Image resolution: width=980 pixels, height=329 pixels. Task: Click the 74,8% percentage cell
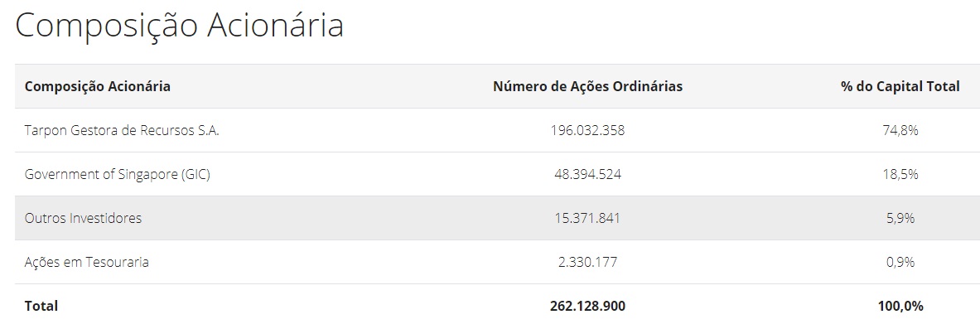tap(900, 130)
